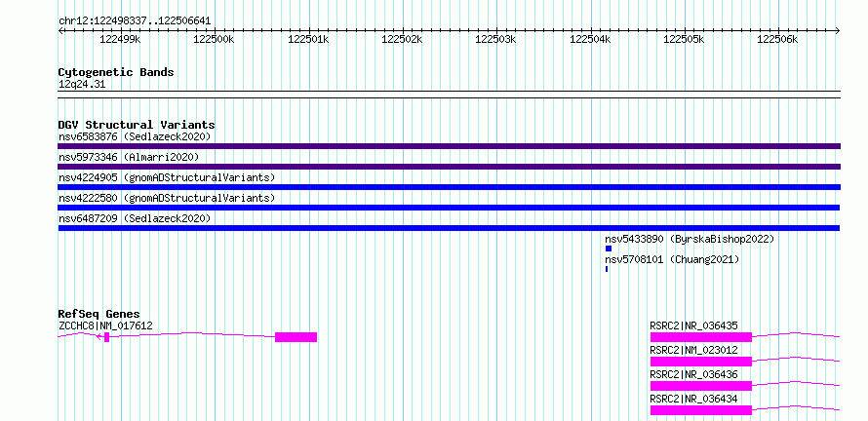Click the 122499k ruler position
This screenshot has width=868, height=421.
120,39
